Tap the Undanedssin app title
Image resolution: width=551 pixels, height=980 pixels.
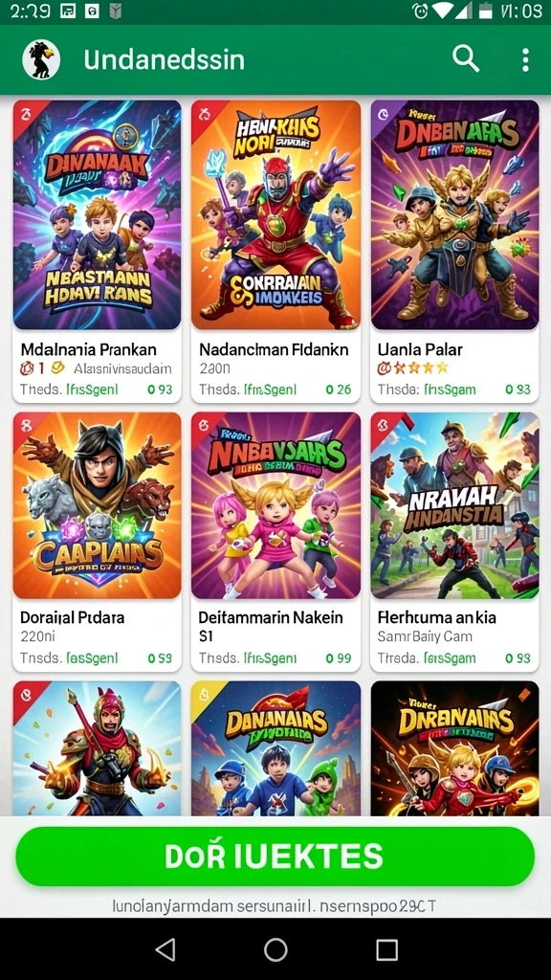164,60
